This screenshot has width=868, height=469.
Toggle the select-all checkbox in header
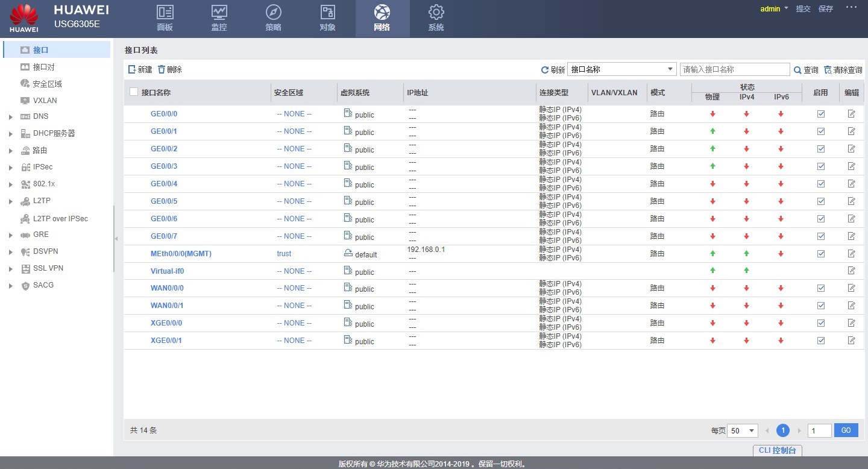pos(134,92)
